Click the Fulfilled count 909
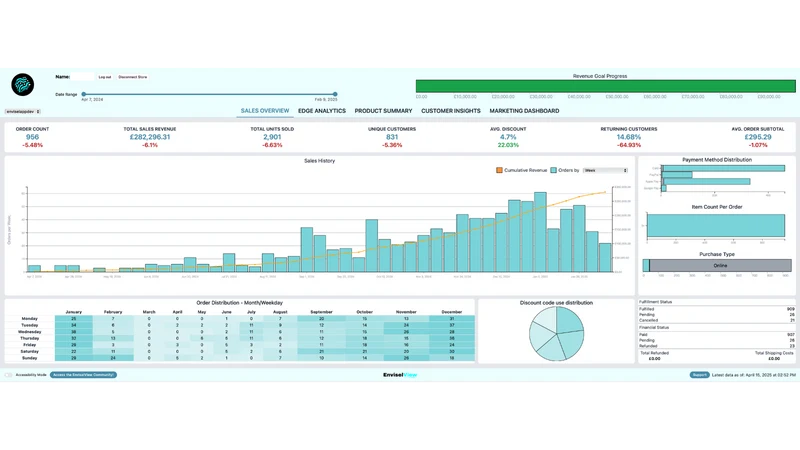 pyautogui.click(x=790, y=309)
